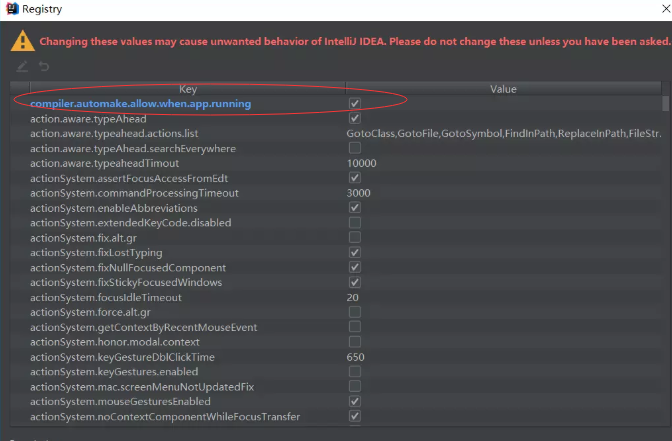
Task: Toggle actionSystem.noContextComponentWhileFocusTransfer checkbox
Action: pos(354,416)
